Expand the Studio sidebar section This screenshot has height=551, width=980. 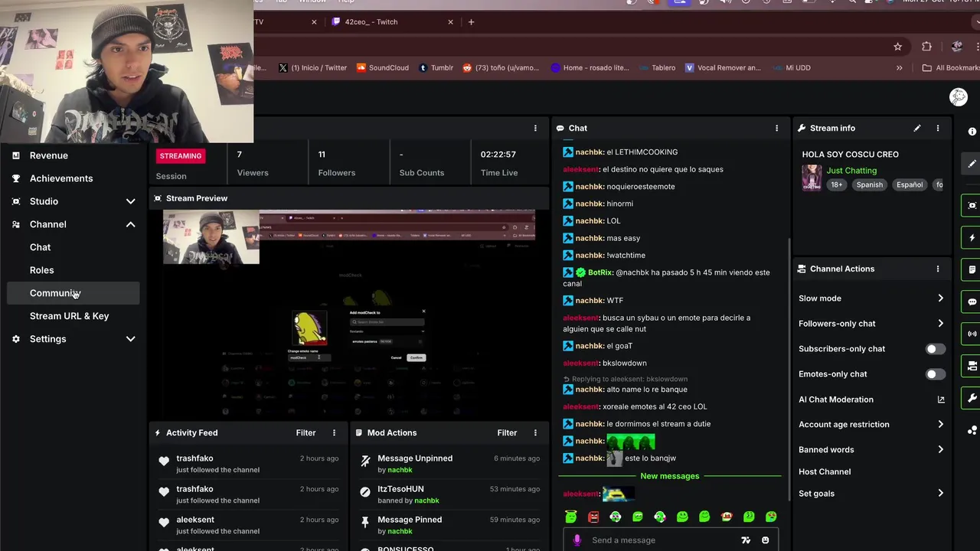pos(130,201)
